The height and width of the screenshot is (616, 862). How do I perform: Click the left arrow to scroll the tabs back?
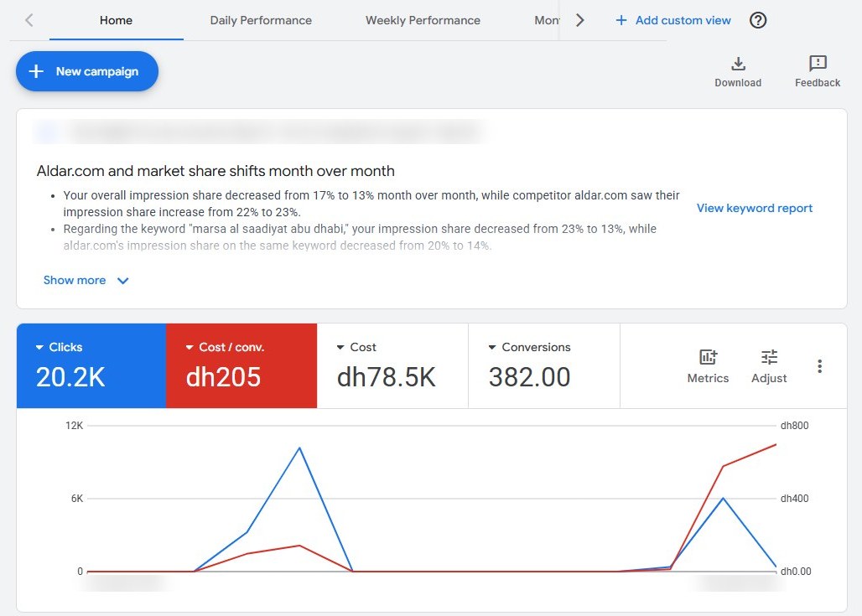pyautogui.click(x=29, y=20)
